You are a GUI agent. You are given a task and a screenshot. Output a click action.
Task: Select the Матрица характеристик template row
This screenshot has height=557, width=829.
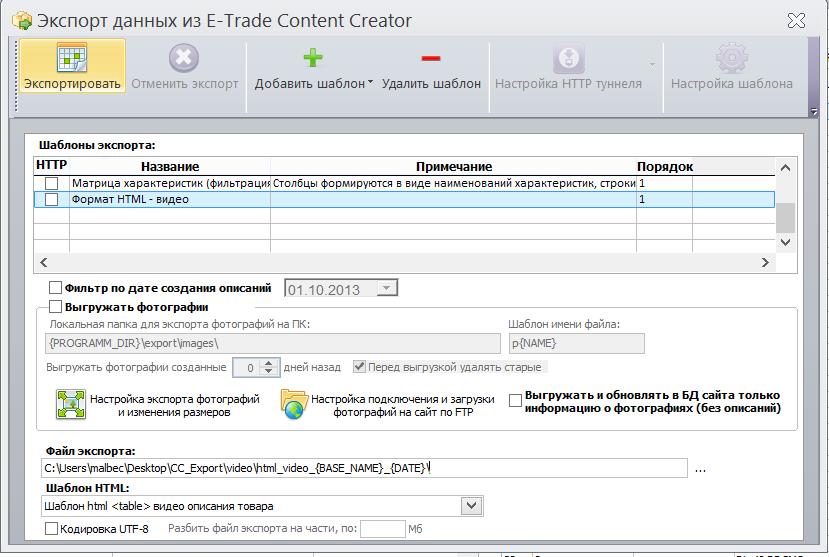tap(404, 183)
